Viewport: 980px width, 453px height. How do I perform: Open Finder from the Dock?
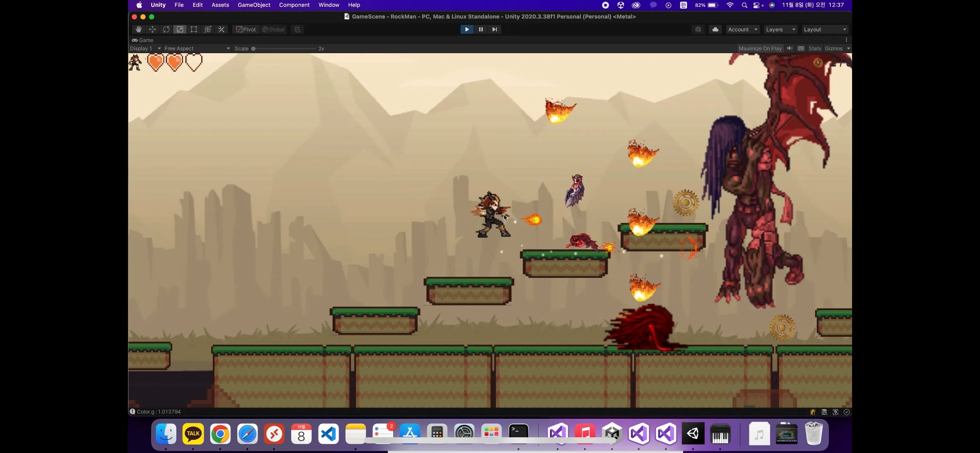[x=166, y=434]
